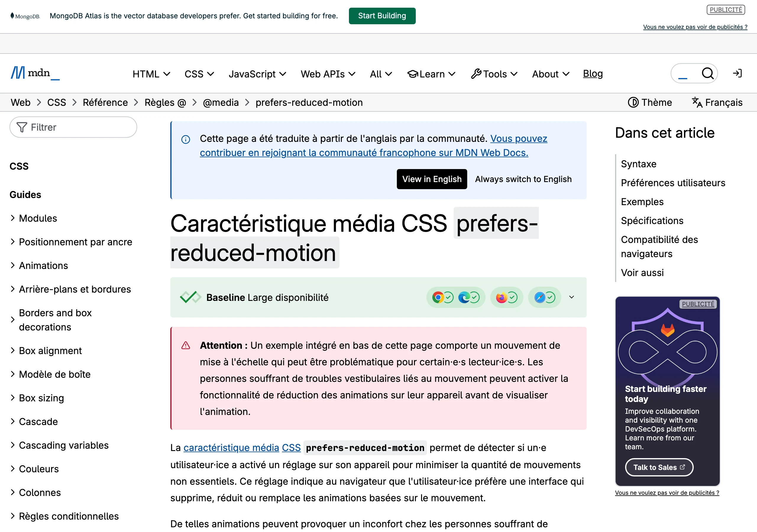Open the Learn dropdown menu

431,74
